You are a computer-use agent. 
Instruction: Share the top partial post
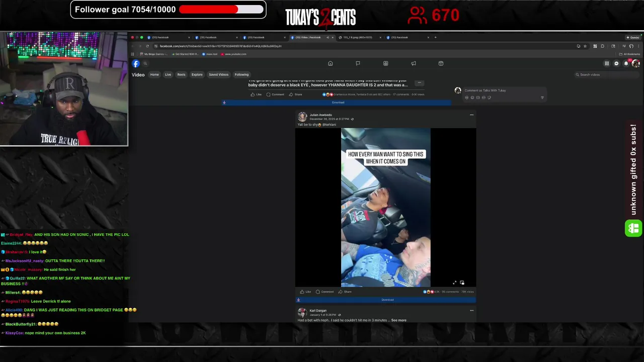click(295, 95)
